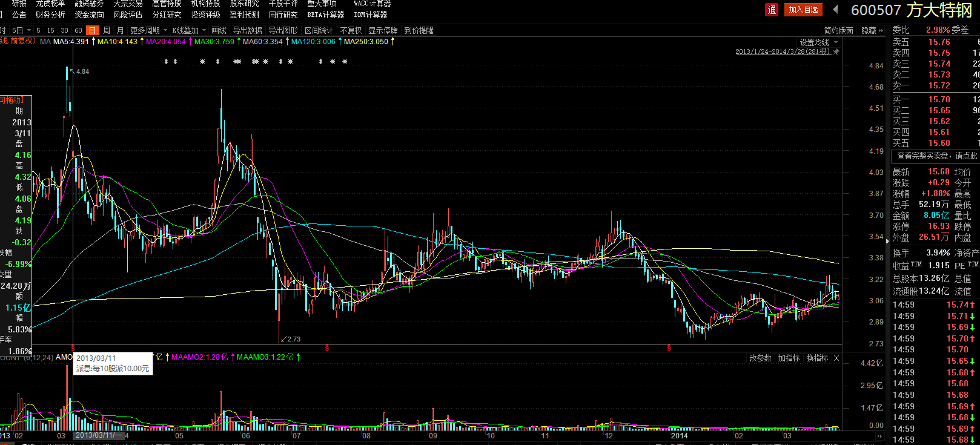Screen dimensions: 980x445
Task: Open the 股东研究 menu item
Action: [244, 4]
